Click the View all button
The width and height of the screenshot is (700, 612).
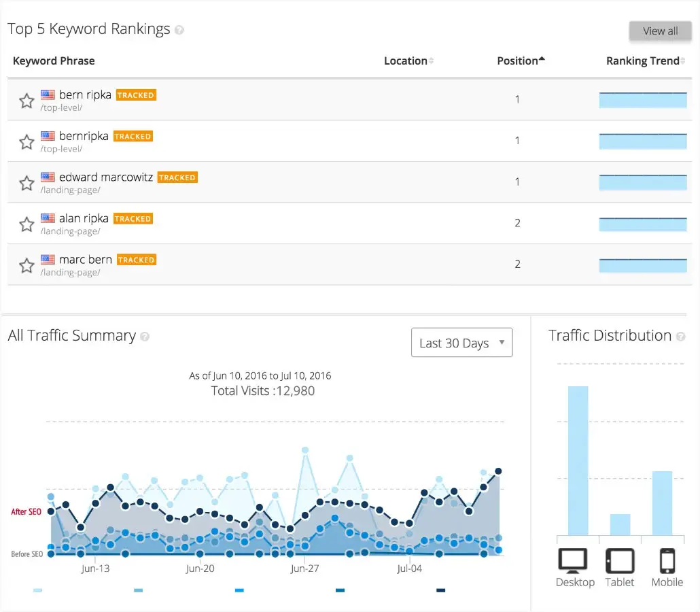tap(661, 31)
